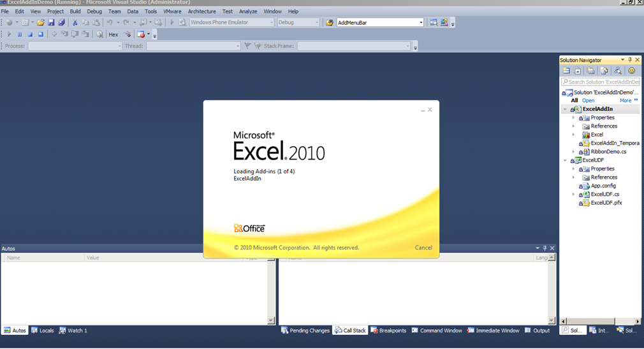
Task: Expand the ExcelUDF.cs node
Action: [x=574, y=195]
